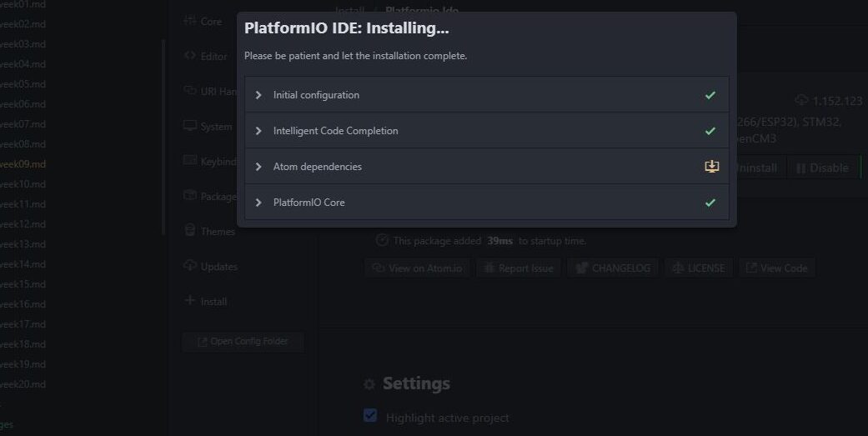
Task: Open week12.md in the tree view
Action: point(23,224)
